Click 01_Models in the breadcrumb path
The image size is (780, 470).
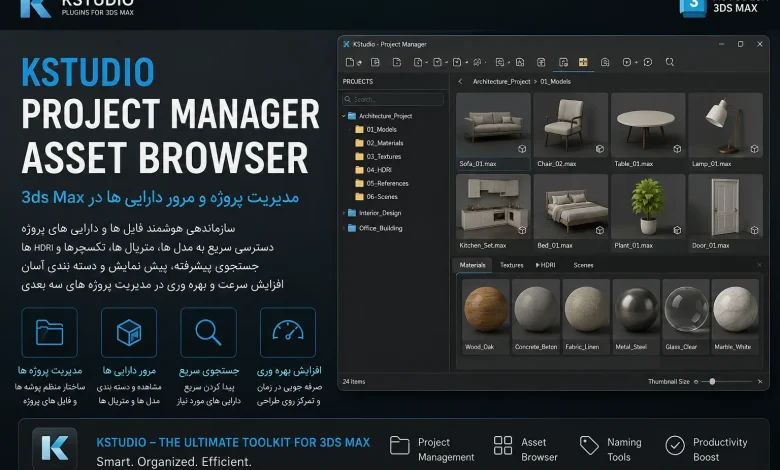click(x=555, y=82)
